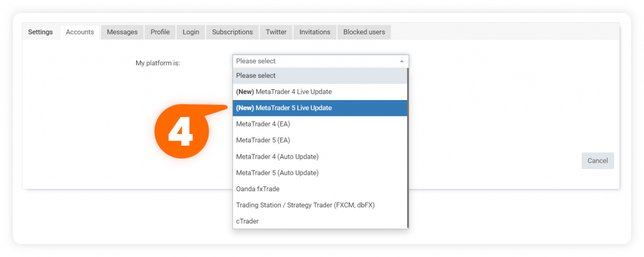Go to the Messages tab
This screenshot has width=644, height=257.
[122, 32]
